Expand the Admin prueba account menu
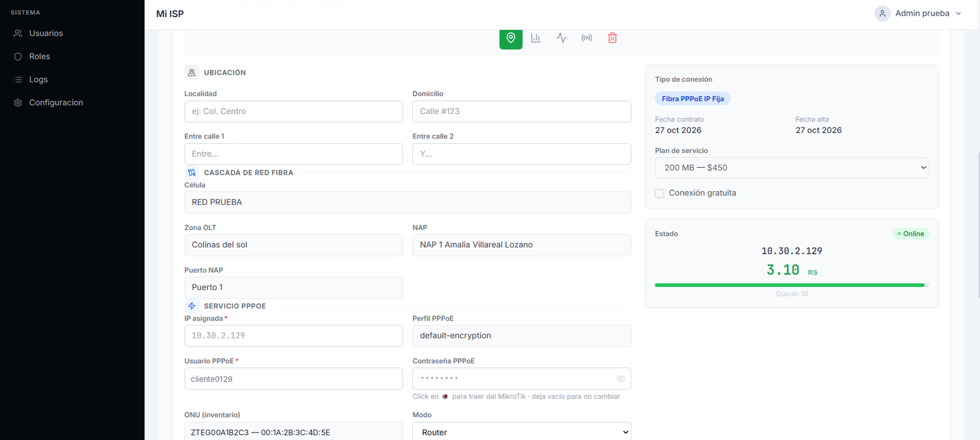The width and height of the screenshot is (980, 440). coord(918,13)
